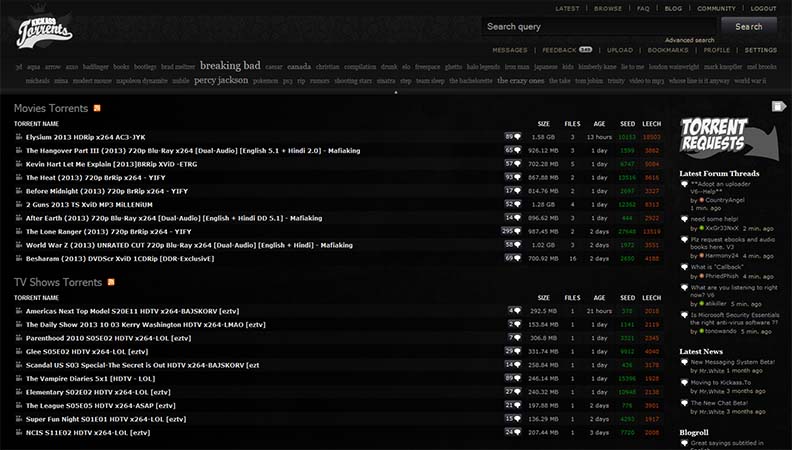Sort TV Shows table by LEECH header
Viewport: 792px width, 450px height.
tap(652, 298)
